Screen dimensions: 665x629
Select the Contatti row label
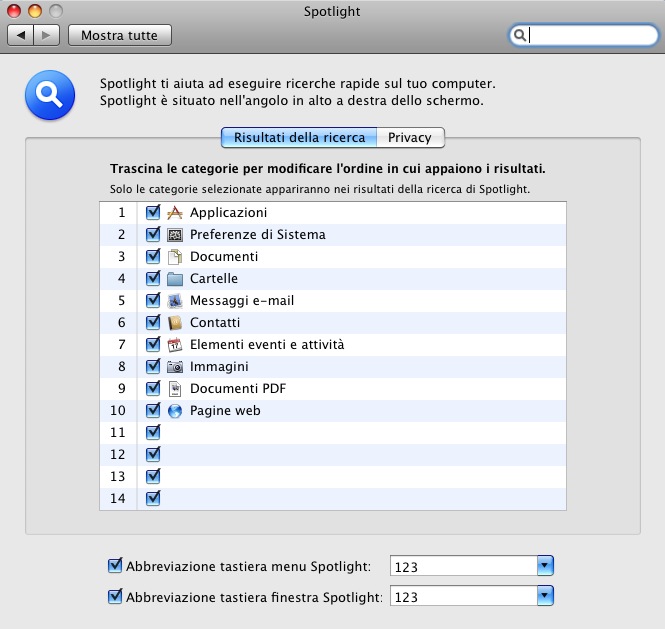pyautogui.click(x=215, y=323)
